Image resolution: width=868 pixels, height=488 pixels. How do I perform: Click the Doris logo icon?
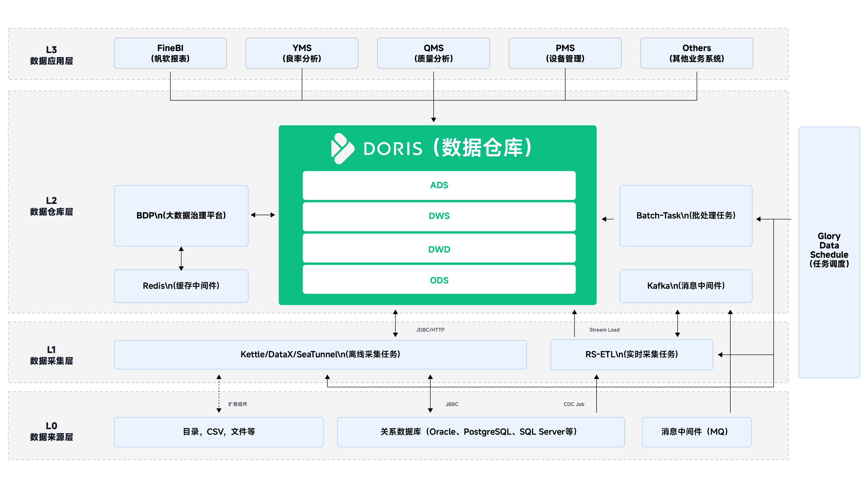[x=342, y=149]
